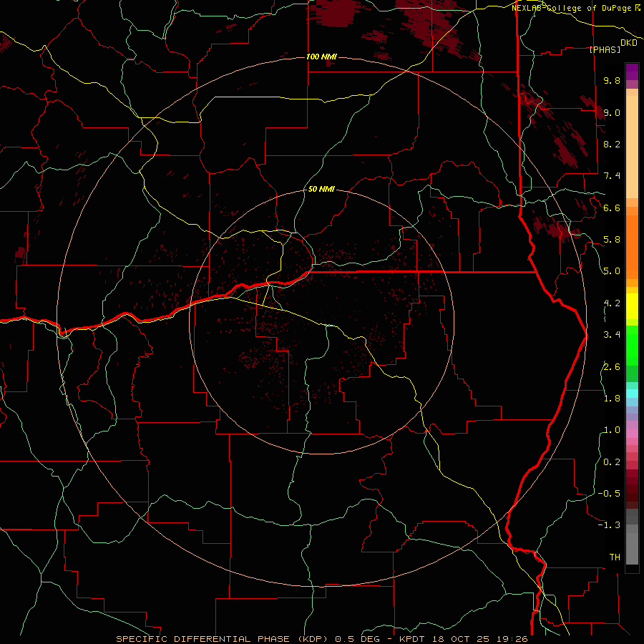The width and height of the screenshot is (644, 644).
Task: Click the yellow band of the color scale
Action: coord(632,306)
